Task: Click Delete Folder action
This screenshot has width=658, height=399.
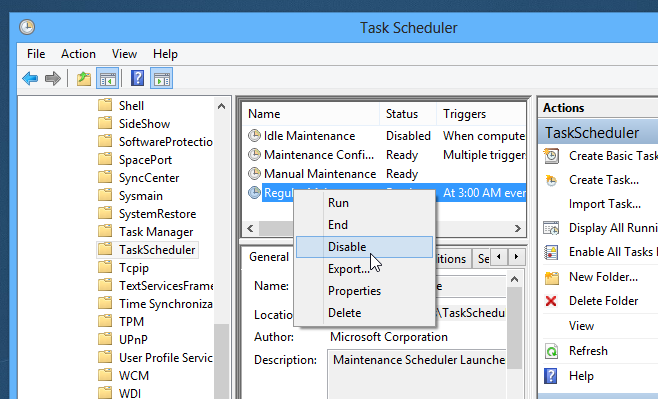Action: [x=603, y=301]
